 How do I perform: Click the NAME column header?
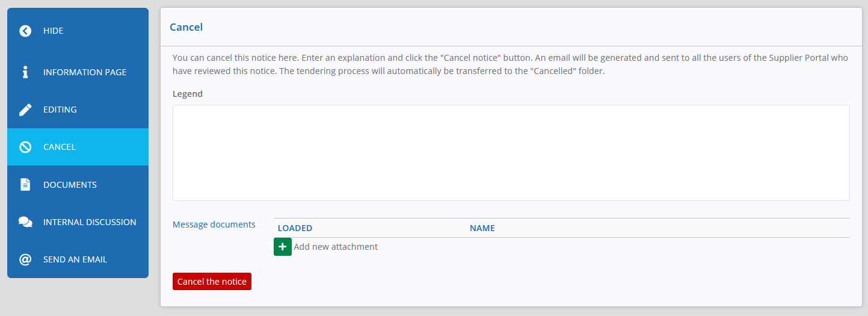click(482, 228)
